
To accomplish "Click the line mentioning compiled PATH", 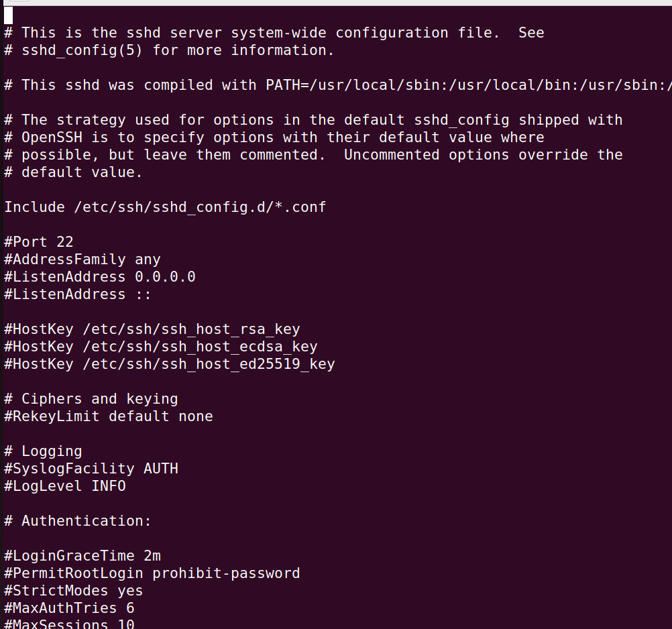I will tap(335, 85).
